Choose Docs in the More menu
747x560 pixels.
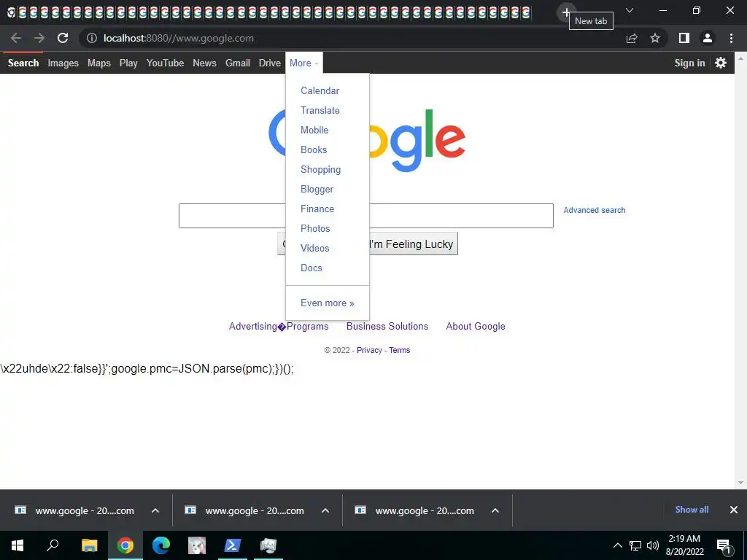311,268
